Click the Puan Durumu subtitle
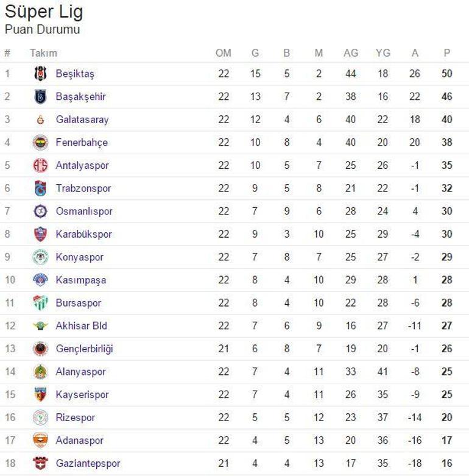Viewport: 469px width, 476px height. coord(42,29)
